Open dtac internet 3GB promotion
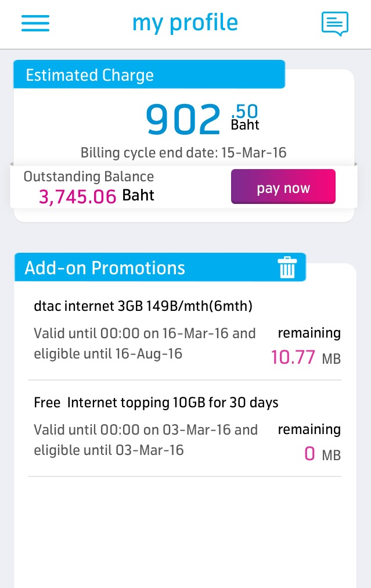371x588 pixels. point(143,306)
